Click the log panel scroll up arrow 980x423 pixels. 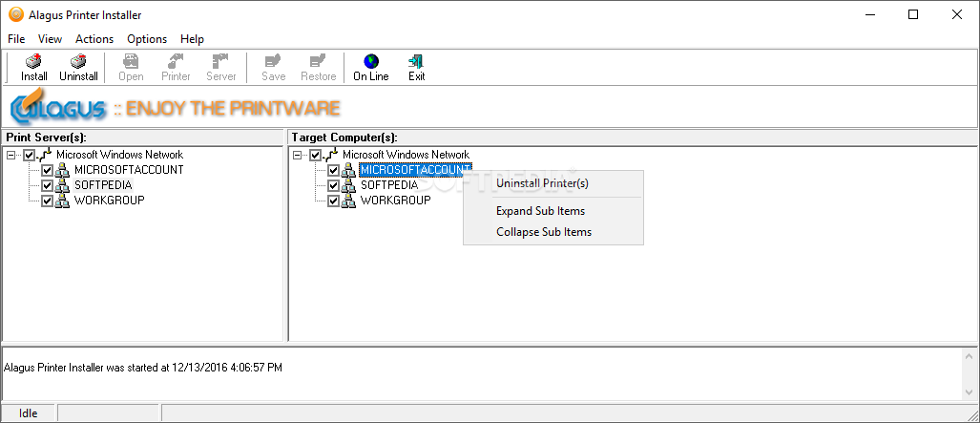click(970, 355)
